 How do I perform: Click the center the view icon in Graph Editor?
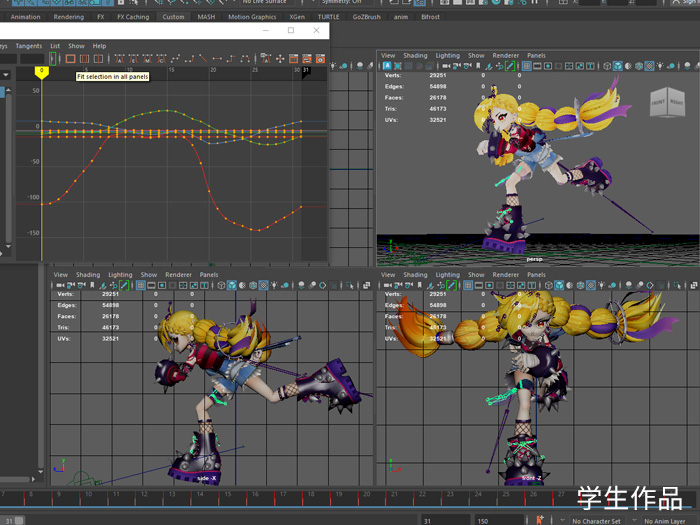[98, 59]
